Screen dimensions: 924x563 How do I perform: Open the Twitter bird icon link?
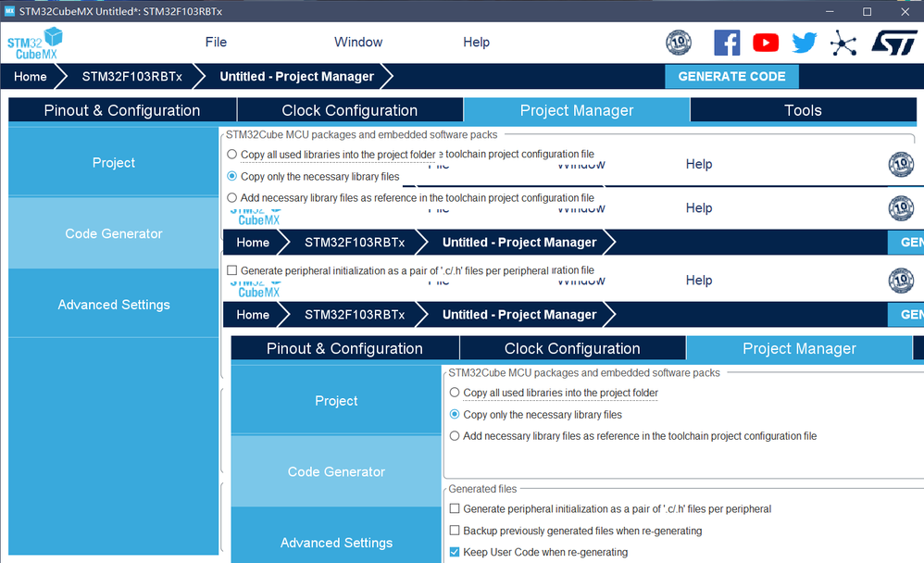click(x=805, y=43)
